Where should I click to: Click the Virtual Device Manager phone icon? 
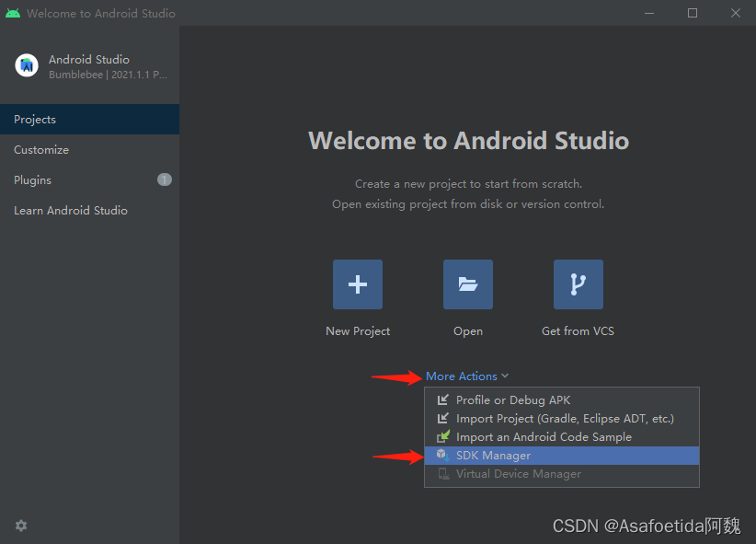pyautogui.click(x=443, y=473)
